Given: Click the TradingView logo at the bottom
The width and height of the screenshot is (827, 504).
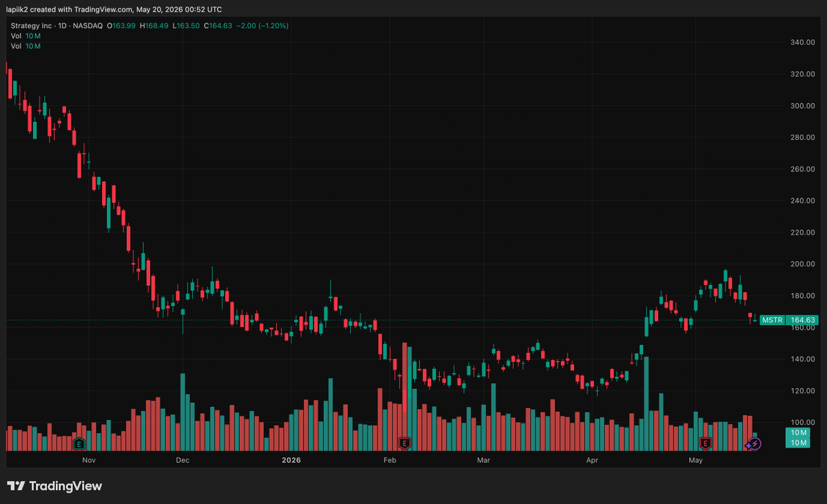Looking at the screenshot, I should click(x=54, y=486).
